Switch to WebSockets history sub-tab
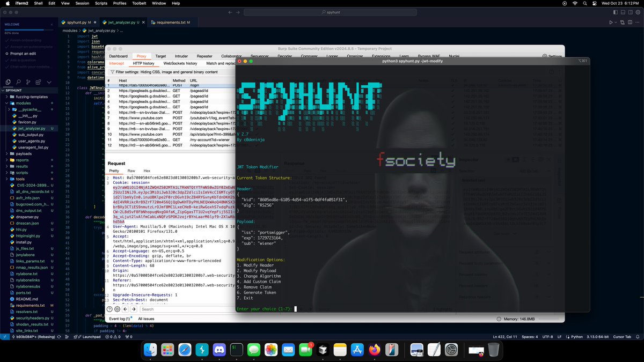644x362 pixels. (x=180, y=63)
